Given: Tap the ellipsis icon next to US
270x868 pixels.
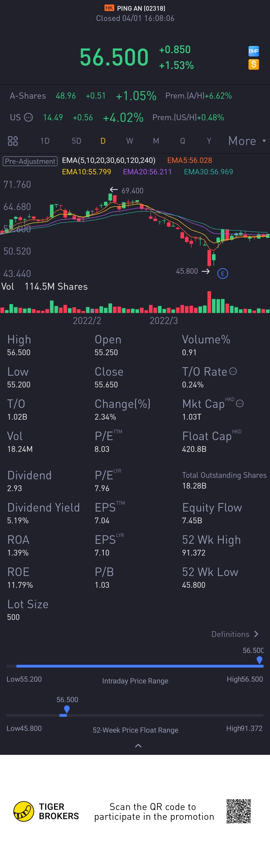Looking at the screenshot, I should (x=29, y=117).
